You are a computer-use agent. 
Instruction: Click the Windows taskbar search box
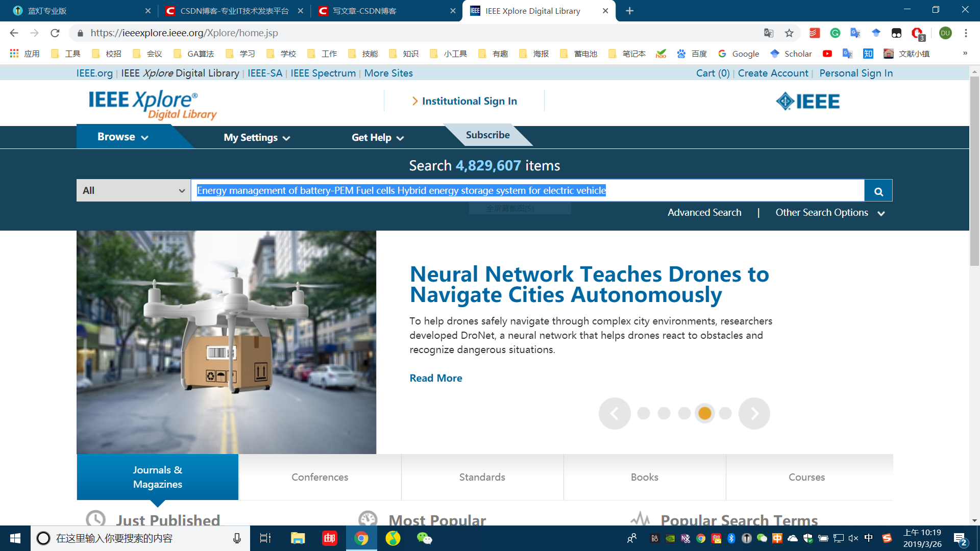click(x=140, y=538)
